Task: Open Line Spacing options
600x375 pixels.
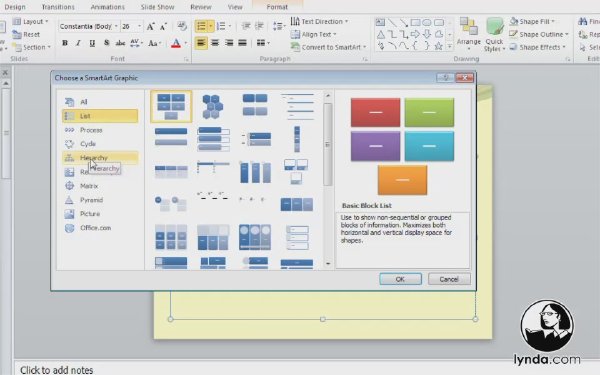Action: (278, 26)
